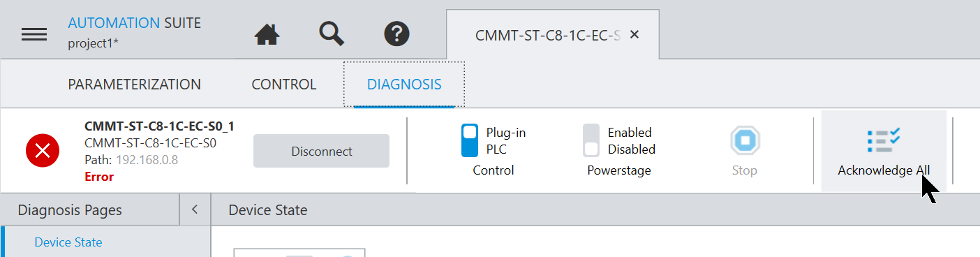The width and height of the screenshot is (980, 257).
Task: Toggle the Plug-in/PLC control switch
Action: click(x=470, y=140)
